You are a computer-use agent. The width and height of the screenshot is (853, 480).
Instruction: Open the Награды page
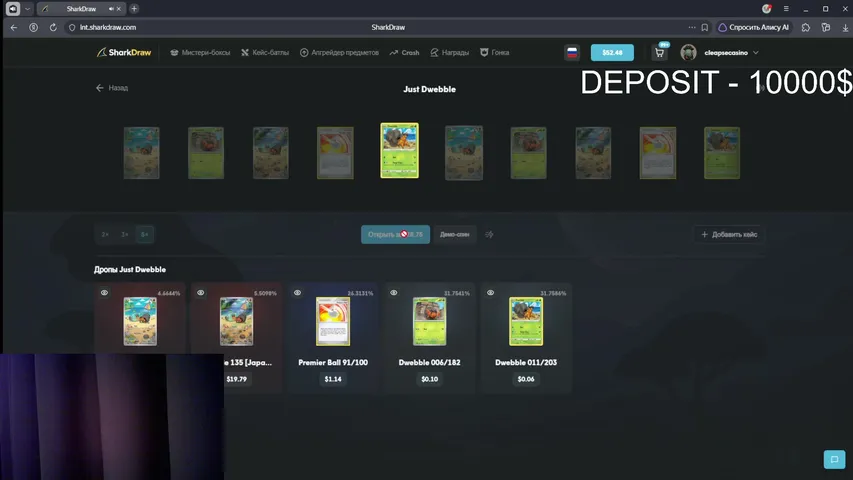click(x=449, y=53)
